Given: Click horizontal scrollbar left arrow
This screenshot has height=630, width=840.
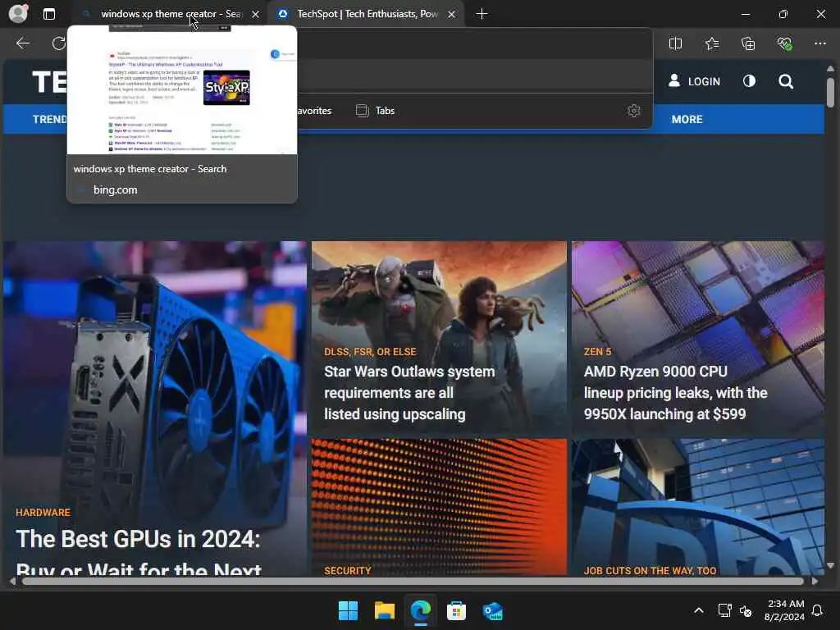Looking at the screenshot, I should [11, 582].
